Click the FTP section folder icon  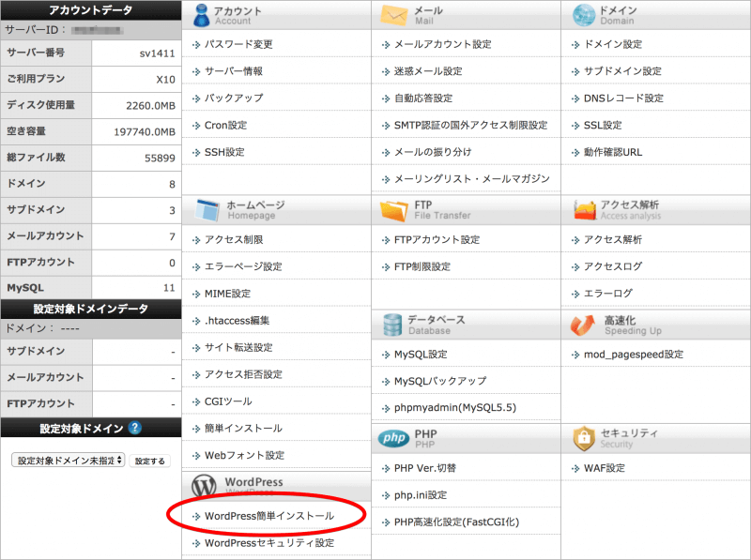[393, 210]
